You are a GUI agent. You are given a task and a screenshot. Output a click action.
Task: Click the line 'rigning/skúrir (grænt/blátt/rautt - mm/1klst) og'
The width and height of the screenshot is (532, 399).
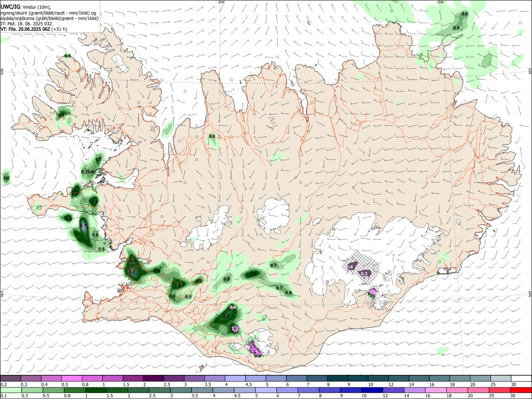tap(49, 13)
